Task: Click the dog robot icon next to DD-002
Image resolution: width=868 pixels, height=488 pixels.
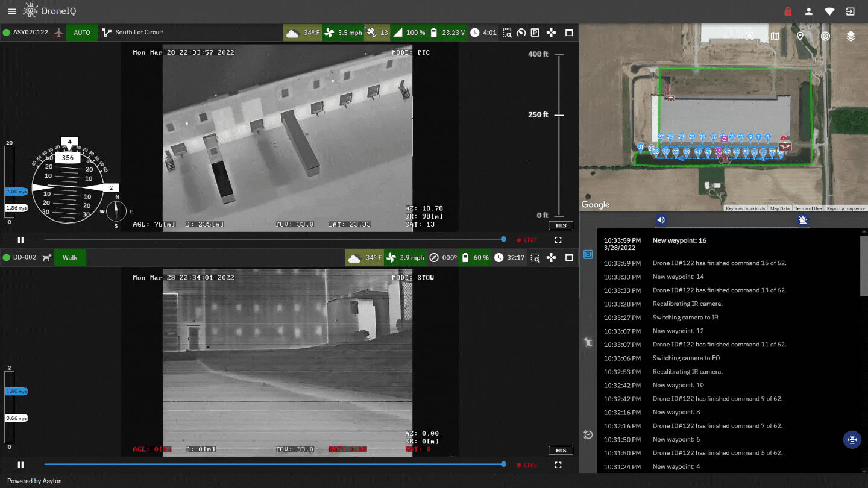Action: click(x=47, y=258)
